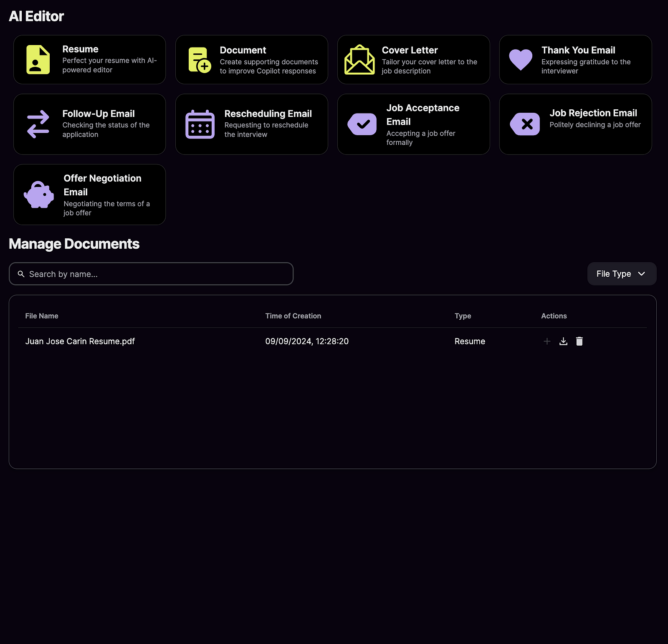
Task: Select the Juan Jose Carin Resume.pdf filename
Action: pos(80,341)
